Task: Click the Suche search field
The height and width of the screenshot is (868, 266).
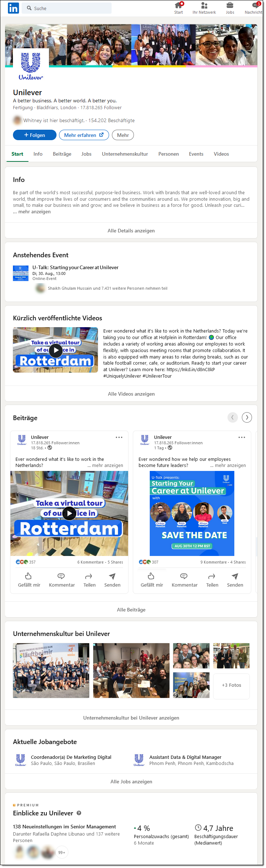Action: click(67, 8)
